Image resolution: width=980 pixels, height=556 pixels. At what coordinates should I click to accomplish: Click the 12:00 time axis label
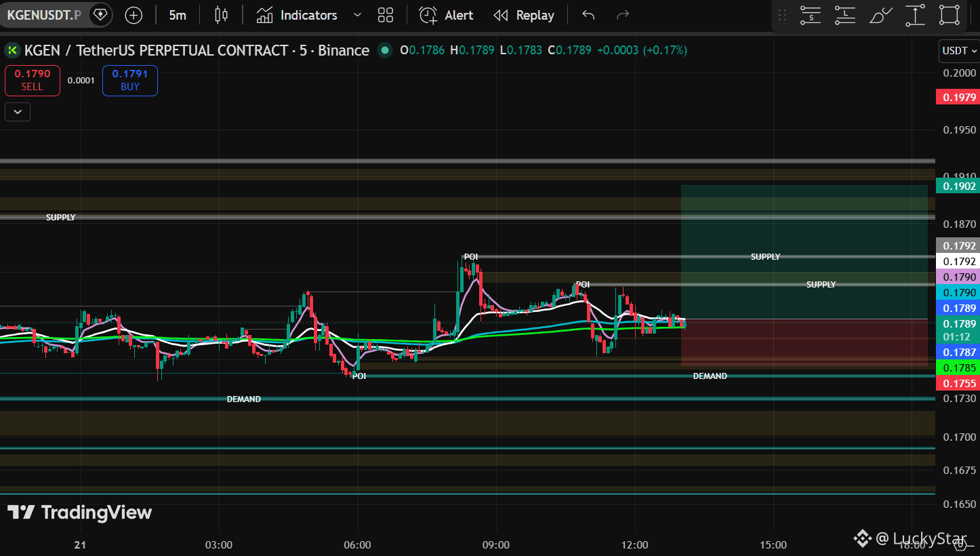pos(634,545)
